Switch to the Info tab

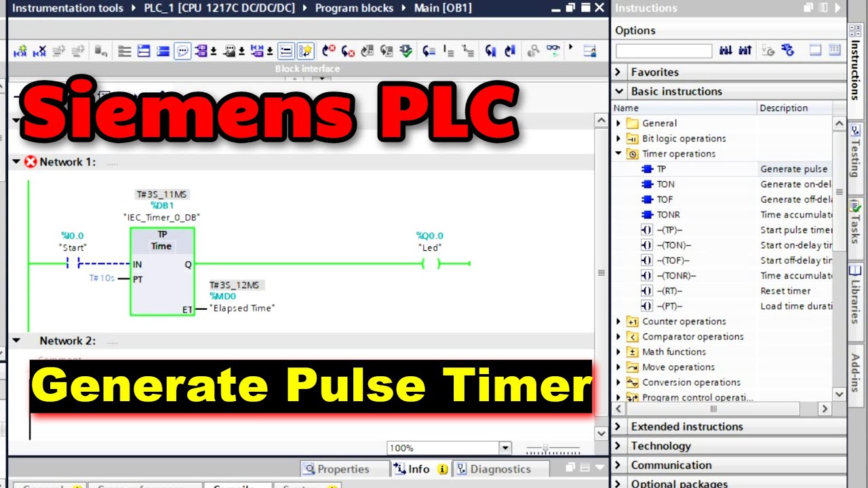pyautogui.click(x=420, y=469)
